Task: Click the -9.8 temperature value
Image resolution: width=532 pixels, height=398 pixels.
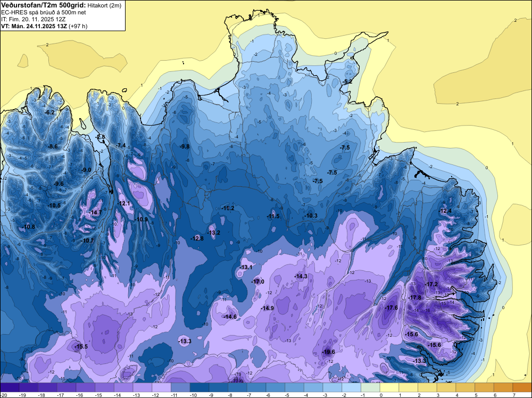Action: 185,146
